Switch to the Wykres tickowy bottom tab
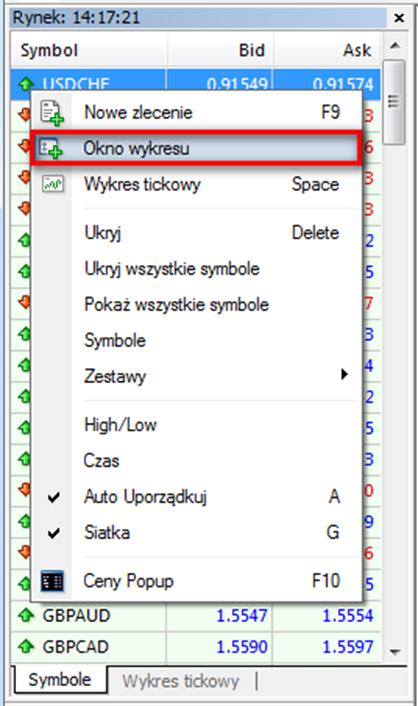Viewport: 418px width, 706px height. (x=181, y=681)
